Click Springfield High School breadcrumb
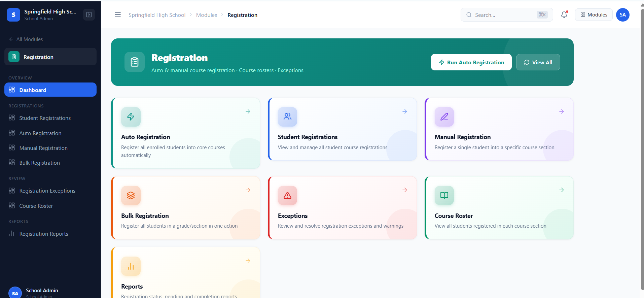 (x=157, y=15)
